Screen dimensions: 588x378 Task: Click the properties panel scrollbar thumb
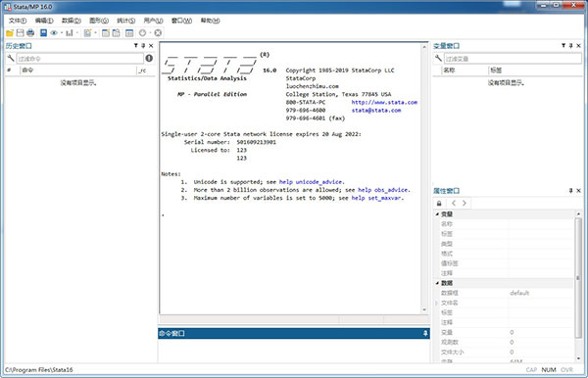point(578,277)
